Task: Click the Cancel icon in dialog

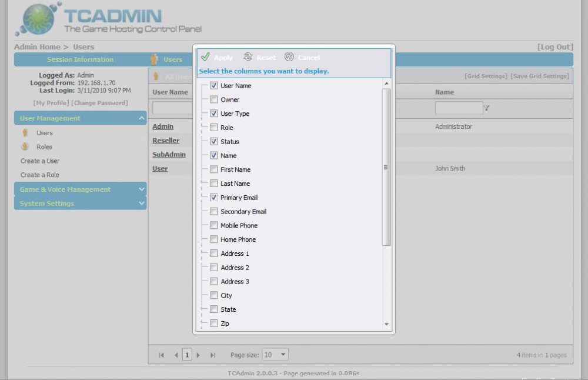Action: [289, 57]
